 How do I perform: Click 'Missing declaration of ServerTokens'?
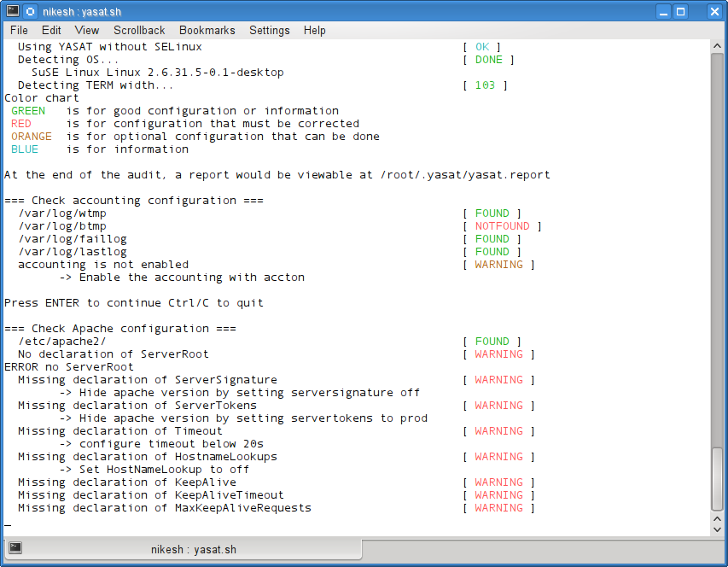(137, 406)
